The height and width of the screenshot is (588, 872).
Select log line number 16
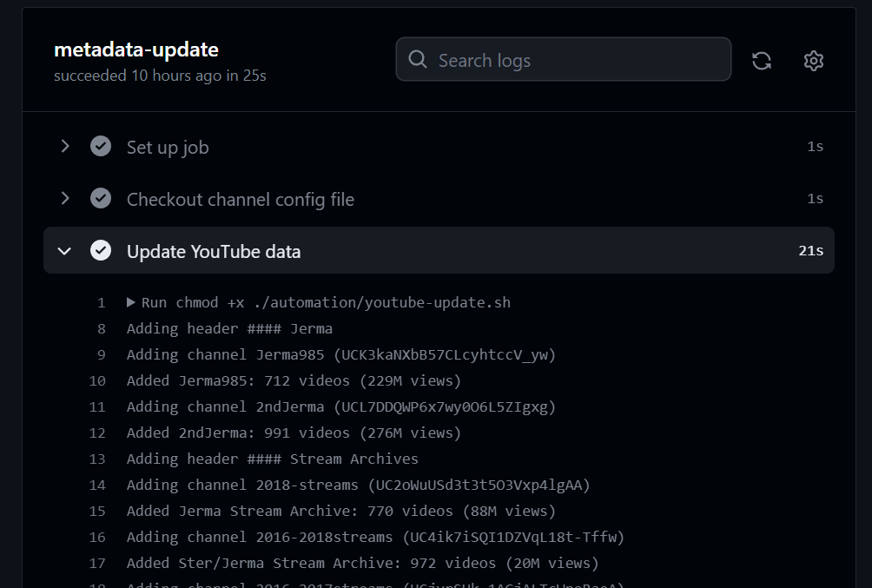pos(96,538)
